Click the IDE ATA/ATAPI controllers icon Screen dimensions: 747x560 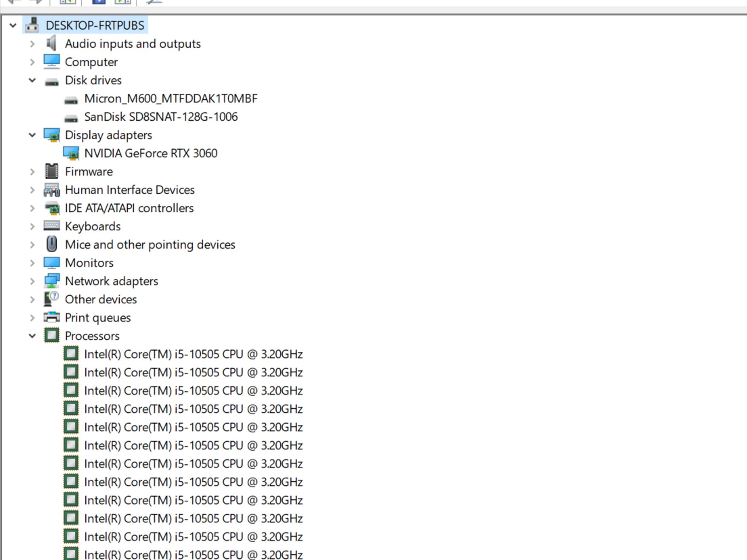[x=51, y=208]
